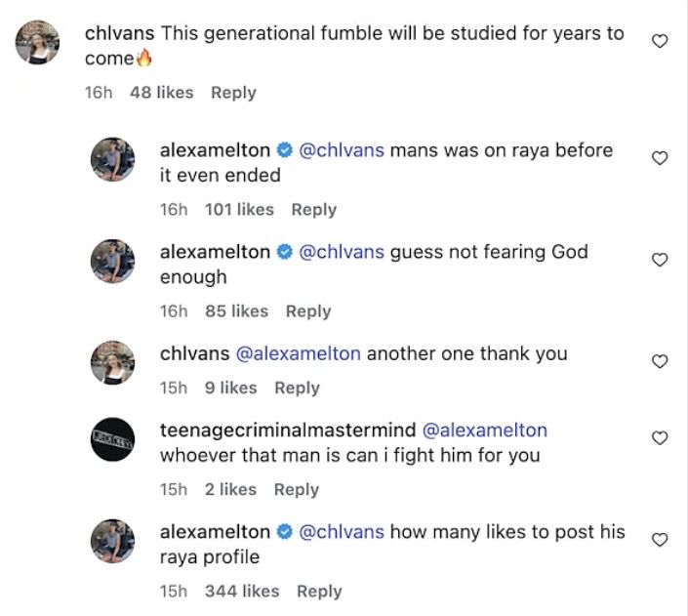Screen dimensions: 688x616
Task: Open teenagecriminalmastermind's black avatar
Action: [x=112, y=438]
